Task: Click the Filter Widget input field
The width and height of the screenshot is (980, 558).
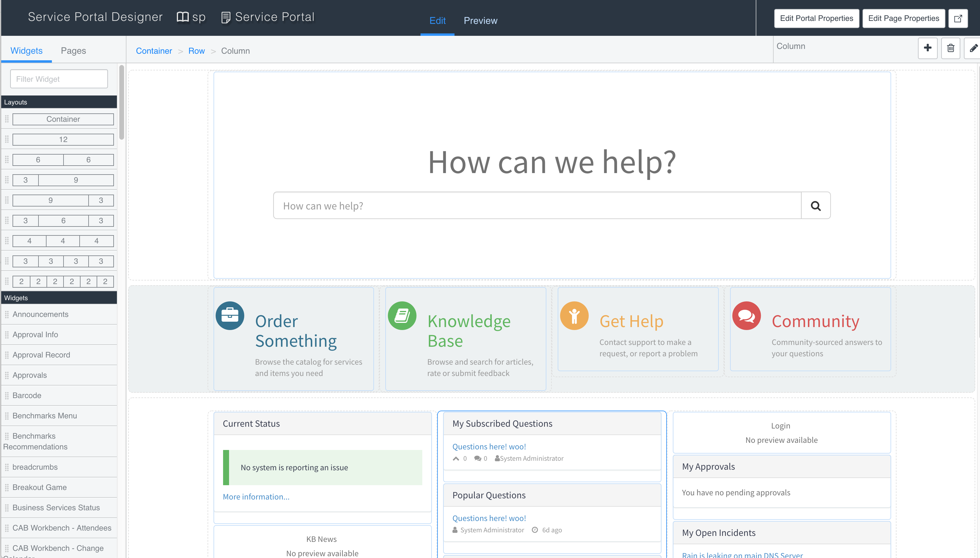Action: pyautogui.click(x=59, y=79)
